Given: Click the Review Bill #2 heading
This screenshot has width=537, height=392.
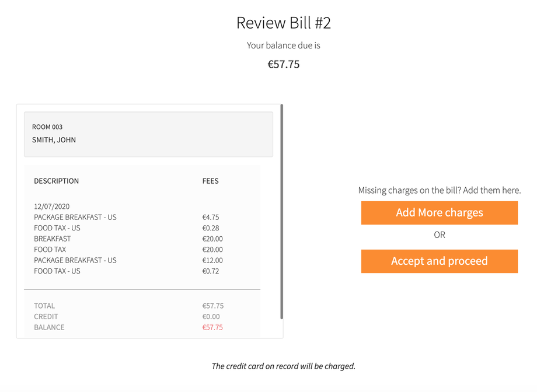Looking at the screenshot, I should pos(284,23).
